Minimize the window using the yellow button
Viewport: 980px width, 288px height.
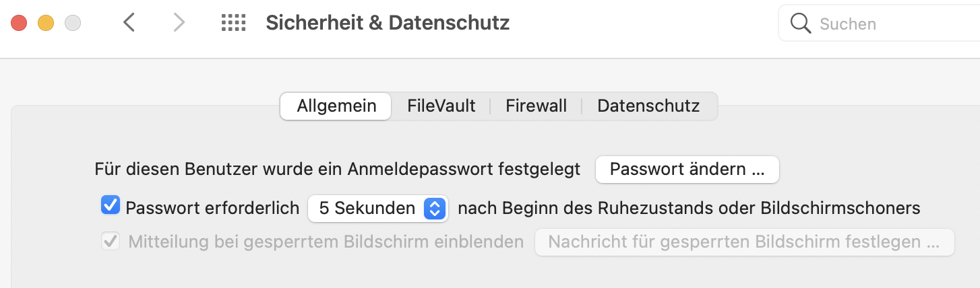point(46,24)
